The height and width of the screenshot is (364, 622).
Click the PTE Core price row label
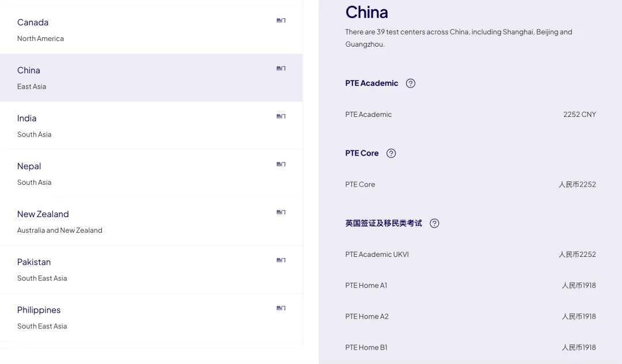[x=360, y=184]
